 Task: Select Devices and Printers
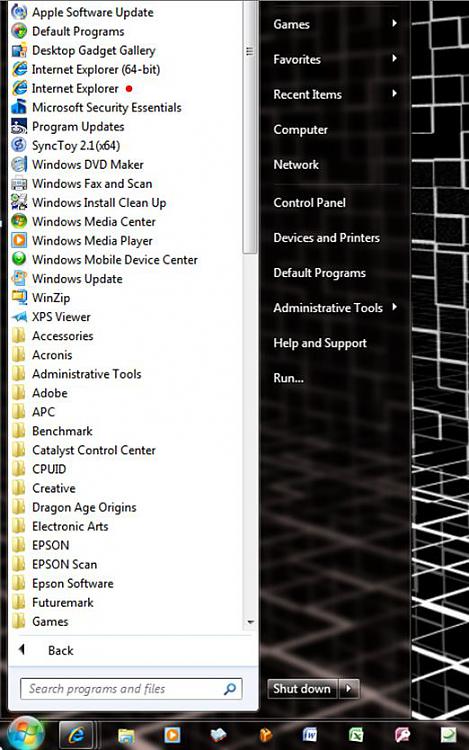[x=327, y=238]
